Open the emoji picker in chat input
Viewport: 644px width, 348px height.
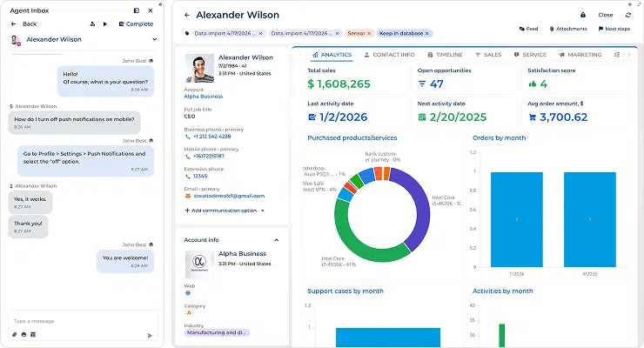[x=23, y=335]
